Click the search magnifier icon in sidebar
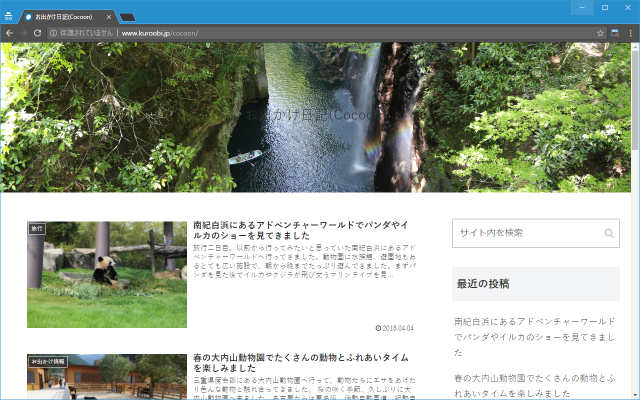This screenshot has height=400, width=640. point(609,233)
